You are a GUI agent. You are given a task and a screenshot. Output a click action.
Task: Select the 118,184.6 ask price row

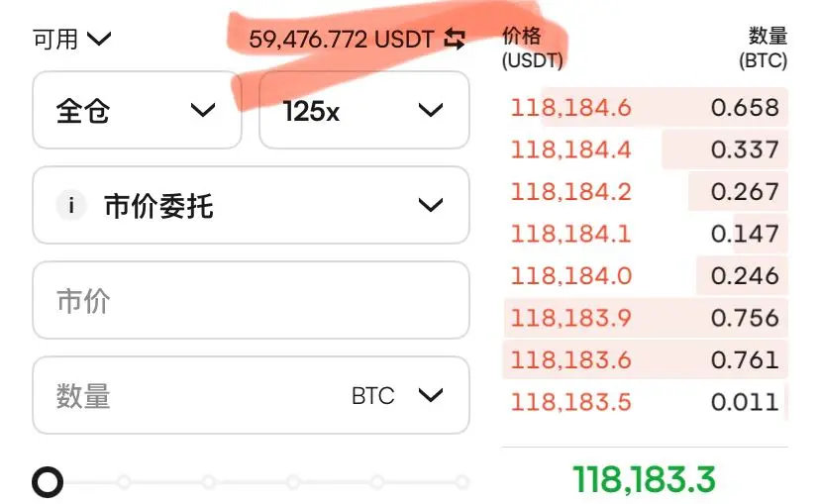[x=646, y=108]
